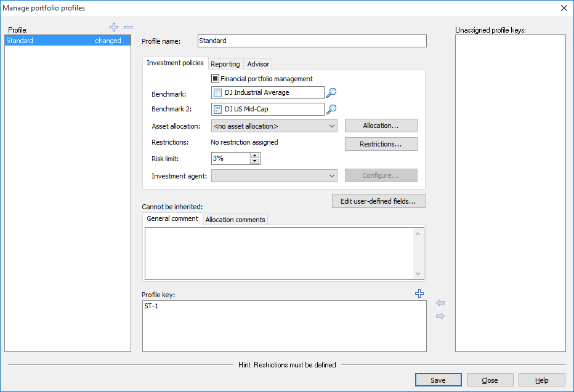Click the minus icon to remove profile
The image size is (574, 392).
tap(128, 27)
